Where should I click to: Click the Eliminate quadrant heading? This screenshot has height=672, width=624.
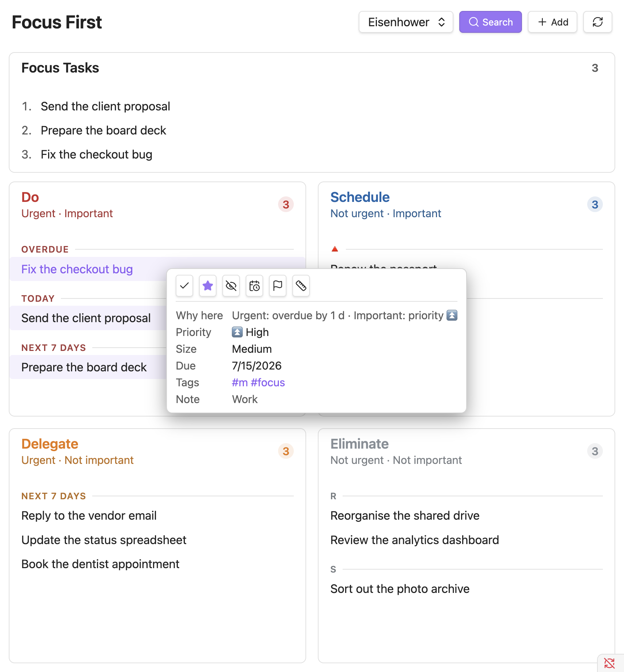point(360,444)
